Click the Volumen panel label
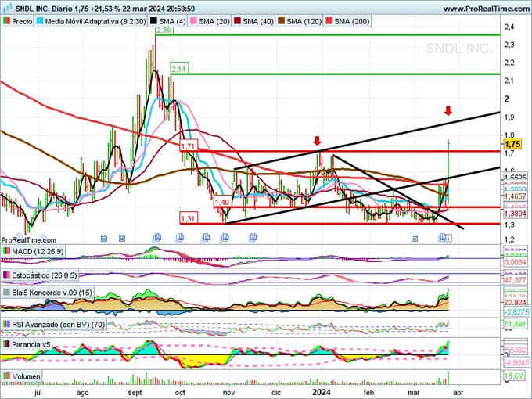This screenshot has width=532, height=399. (26, 376)
